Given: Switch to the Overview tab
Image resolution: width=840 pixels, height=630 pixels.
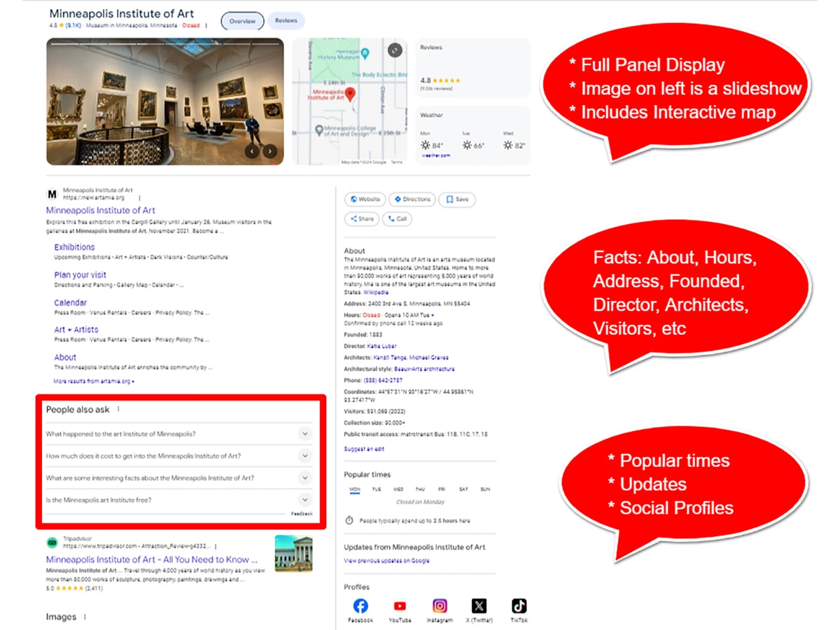Looking at the screenshot, I should [x=243, y=21].
